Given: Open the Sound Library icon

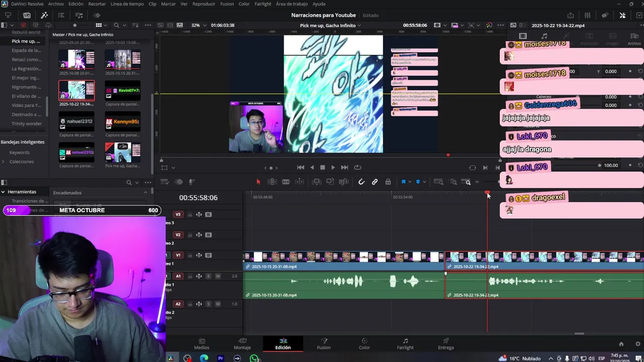Looking at the screenshot, I should (79, 15).
